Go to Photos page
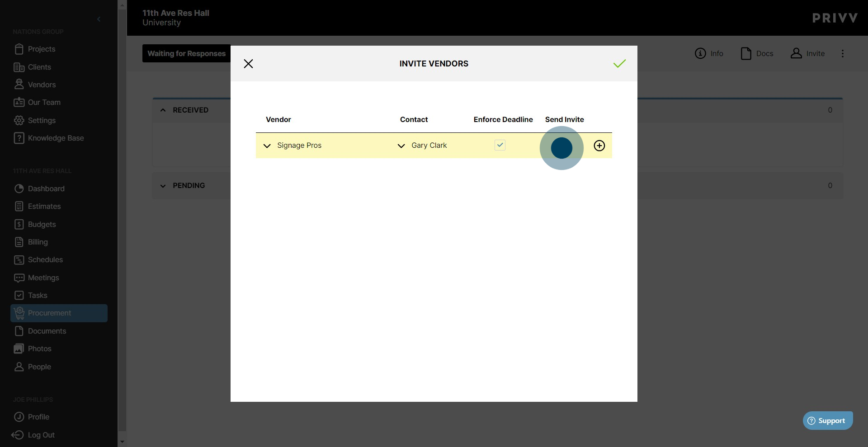Image resolution: width=868 pixels, height=447 pixels. (40, 348)
